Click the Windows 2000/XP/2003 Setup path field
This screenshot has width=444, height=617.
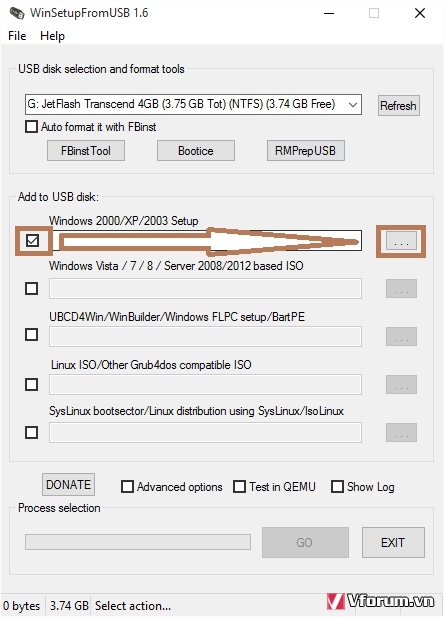pyautogui.click(x=205, y=240)
